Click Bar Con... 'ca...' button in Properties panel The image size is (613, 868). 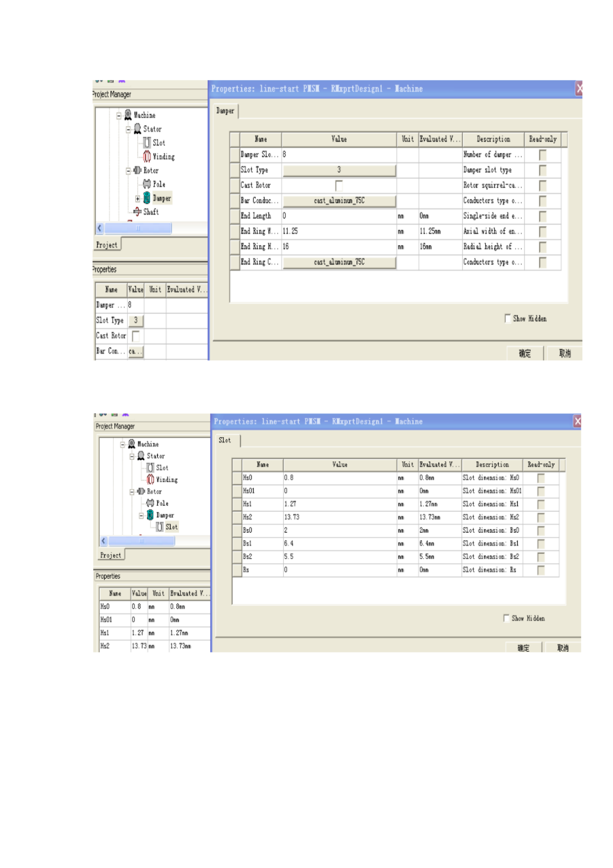[x=136, y=351]
